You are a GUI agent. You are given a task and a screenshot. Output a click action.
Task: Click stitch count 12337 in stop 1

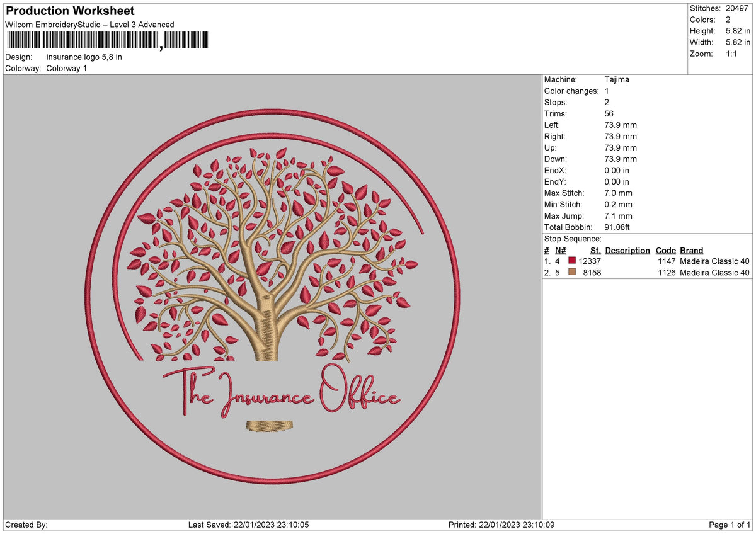(590, 261)
